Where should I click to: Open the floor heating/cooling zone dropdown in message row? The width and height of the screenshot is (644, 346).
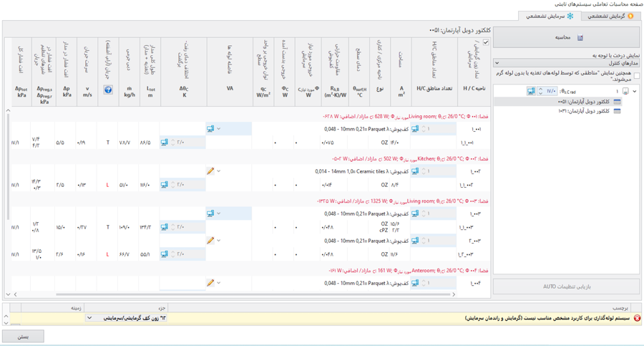[89, 318]
